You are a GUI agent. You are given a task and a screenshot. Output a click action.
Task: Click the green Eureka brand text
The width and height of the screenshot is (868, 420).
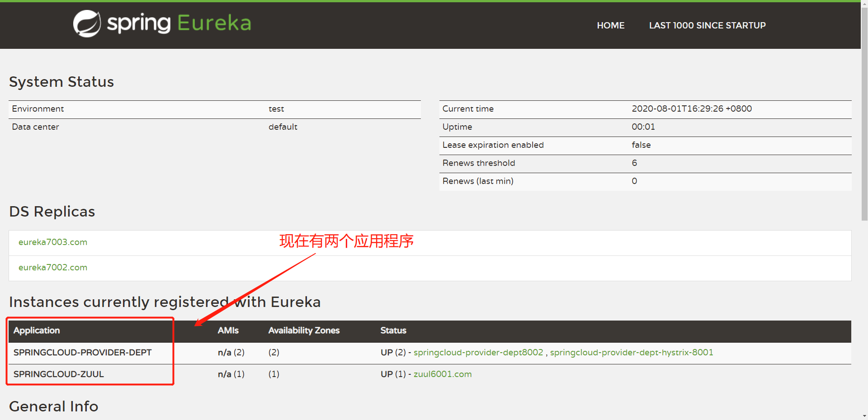tap(214, 23)
